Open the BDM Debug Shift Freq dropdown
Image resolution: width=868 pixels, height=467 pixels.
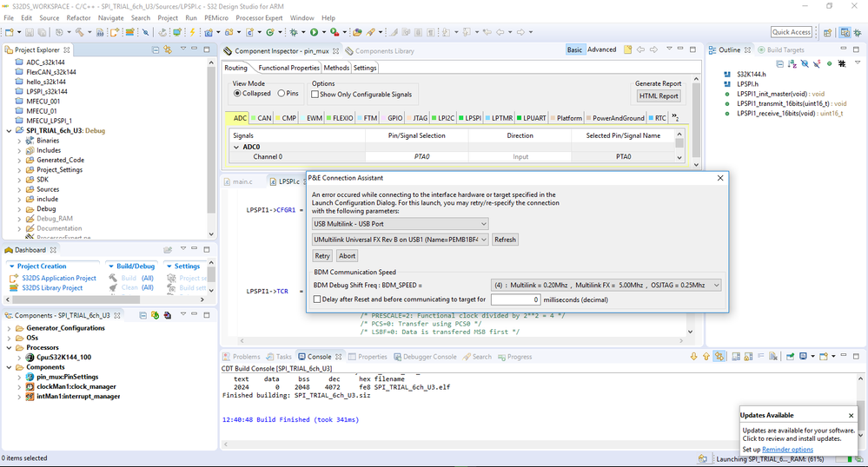point(606,285)
